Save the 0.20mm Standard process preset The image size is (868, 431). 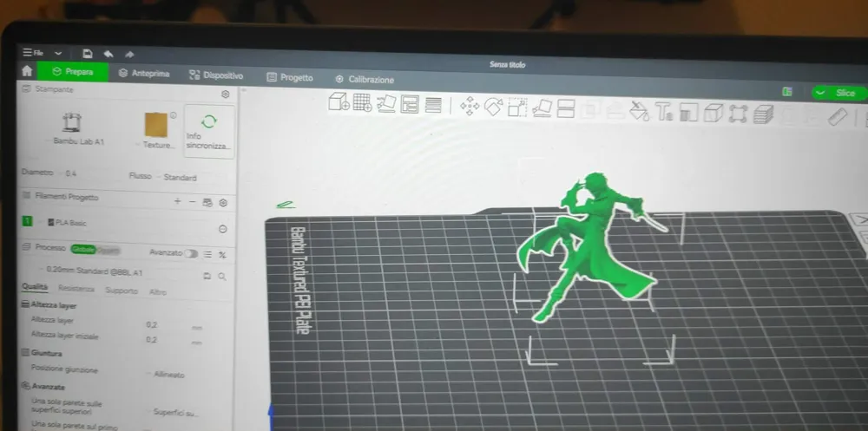[207, 276]
